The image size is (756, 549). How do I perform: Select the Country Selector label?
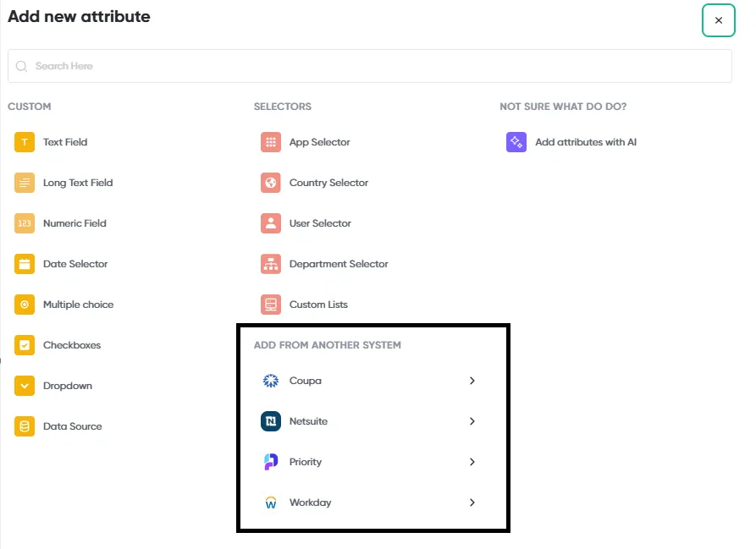point(328,183)
